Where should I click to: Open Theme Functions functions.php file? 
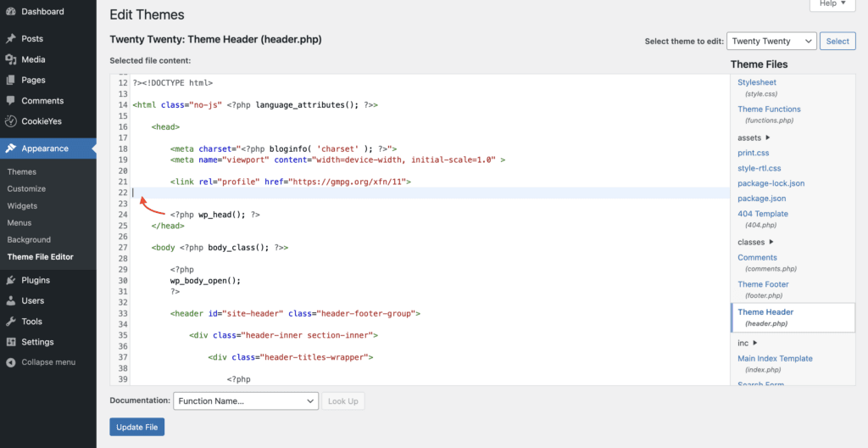pyautogui.click(x=769, y=109)
